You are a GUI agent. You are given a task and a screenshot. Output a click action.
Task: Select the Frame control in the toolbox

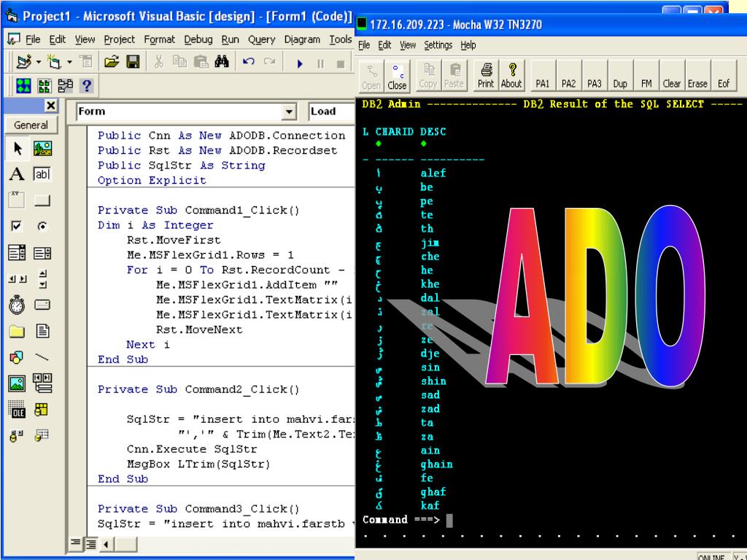pyautogui.click(x=18, y=200)
